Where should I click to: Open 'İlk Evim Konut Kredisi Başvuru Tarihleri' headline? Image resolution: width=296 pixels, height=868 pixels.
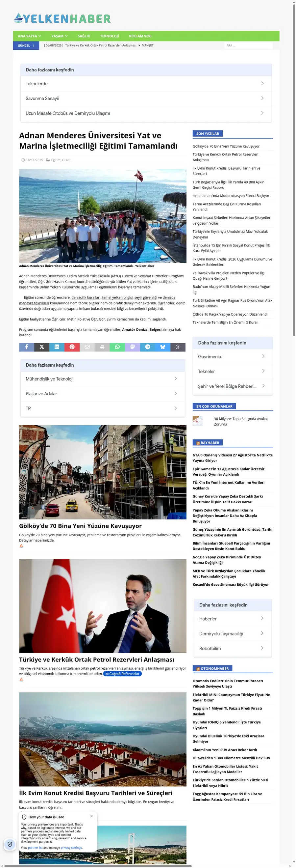coord(96,793)
